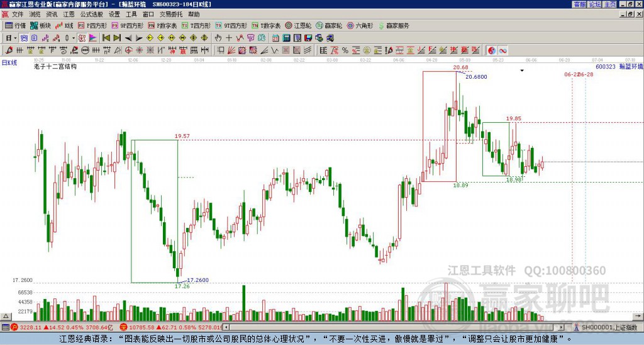Open the 工具 menu
The image size is (644, 345).
[x=131, y=14]
